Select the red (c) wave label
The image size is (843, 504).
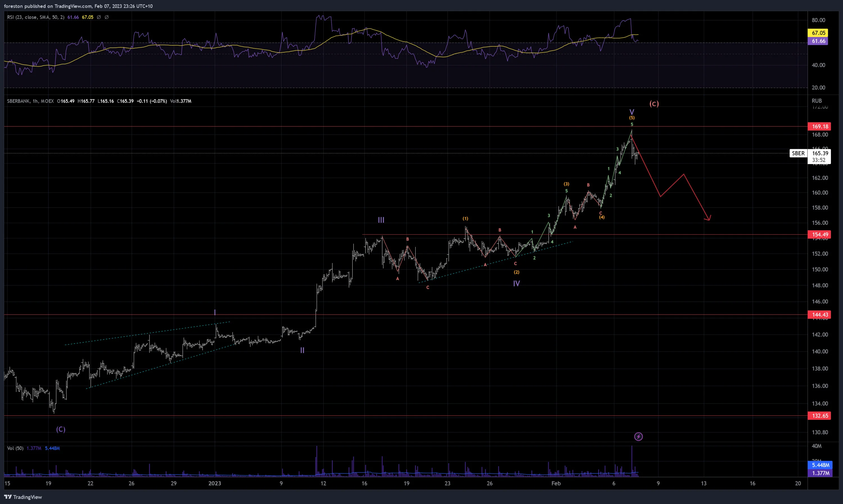point(654,104)
